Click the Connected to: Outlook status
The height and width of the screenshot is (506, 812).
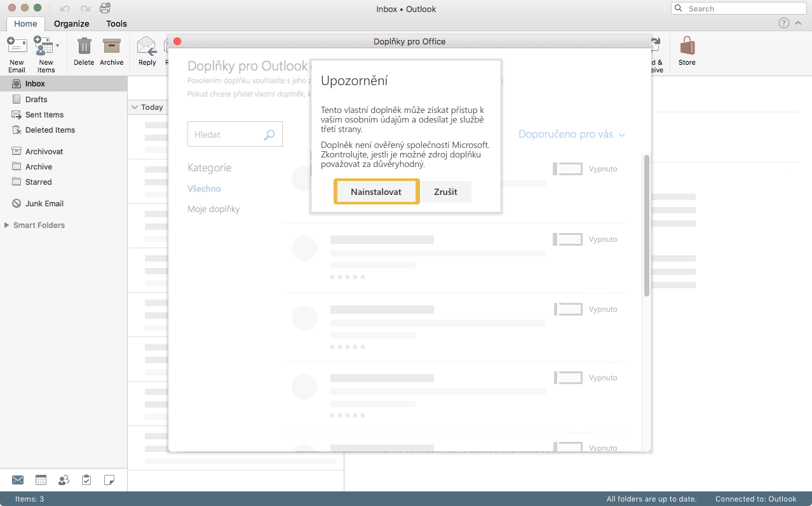(x=756, y=499)
